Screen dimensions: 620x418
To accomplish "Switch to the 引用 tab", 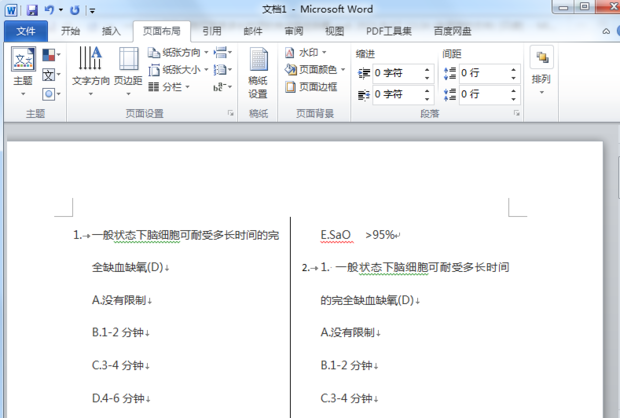I will point(212,31).
